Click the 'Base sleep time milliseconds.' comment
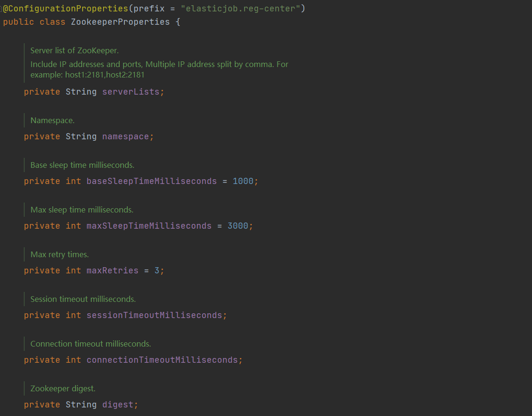 click(x=83, y=165)
